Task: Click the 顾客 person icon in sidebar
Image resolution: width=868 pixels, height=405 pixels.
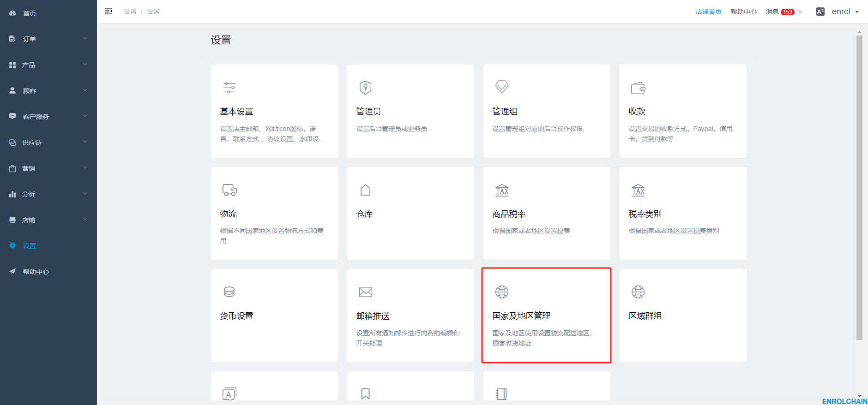Action: (x=12, y=91)
